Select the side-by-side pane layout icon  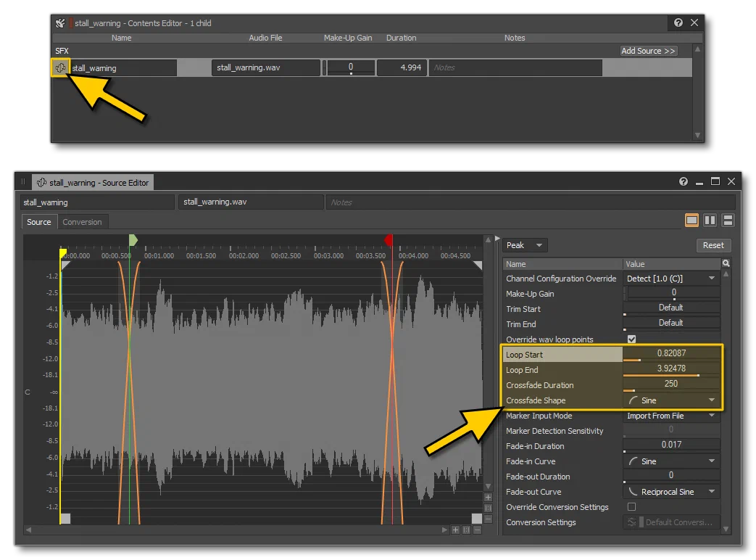pos(710,221)
